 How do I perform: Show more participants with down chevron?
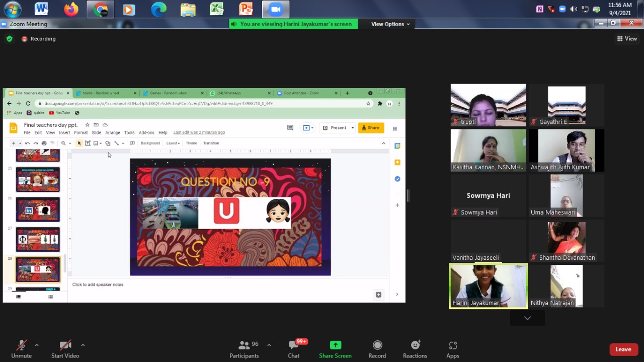(x=527, y=318)
